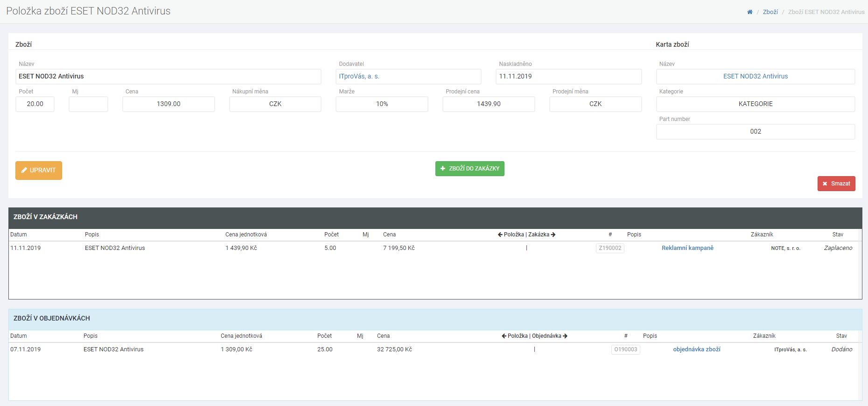Screen dimensions: 868x406
Task: Open supplier link ITproVás, a. s.
Action: pos(359,76)
